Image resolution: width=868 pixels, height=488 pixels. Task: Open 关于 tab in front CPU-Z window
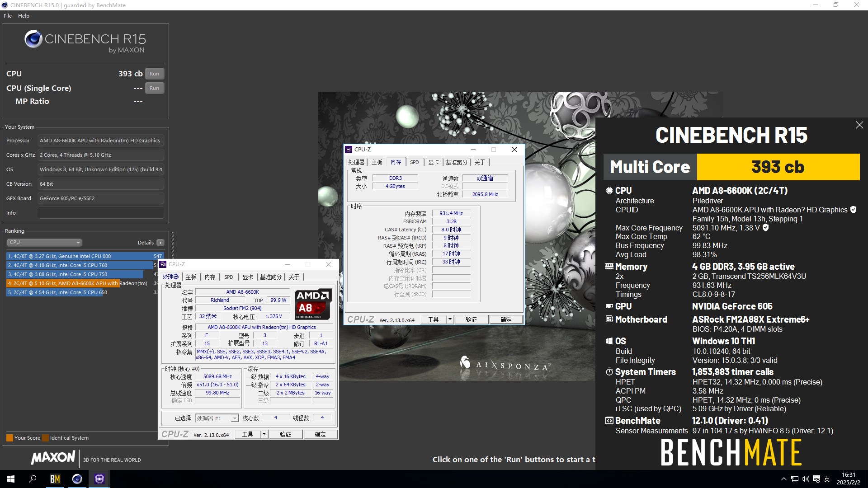[x=294, y=277]
